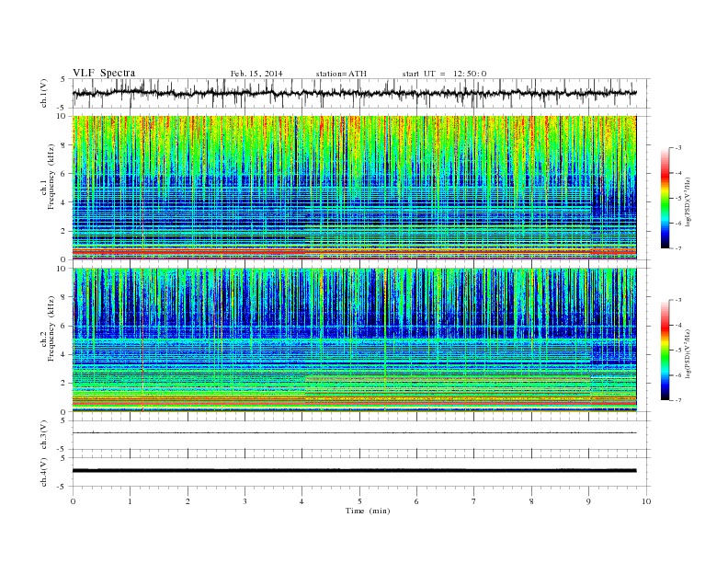Click the date text "Feb. 15, 2014"
This screenshot has width=728, height=563.
(256, 74)
